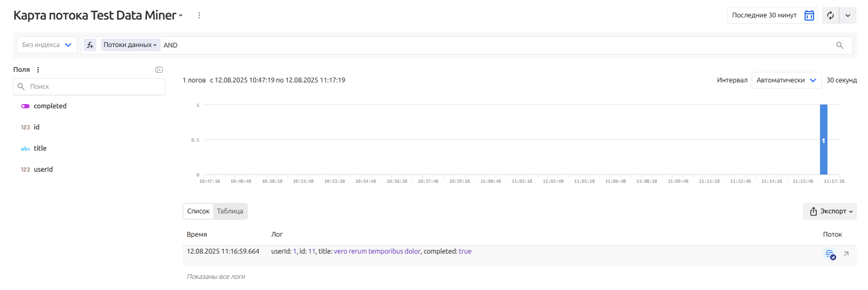The height and width of the screenshot is (290, 868).
Task: Open the Потоки данных dropdown chip
Action: [x=130, y=45]
